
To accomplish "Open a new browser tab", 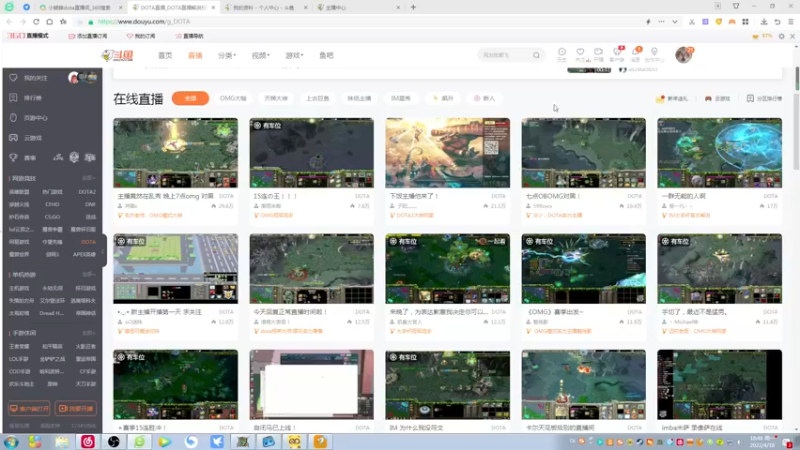I will point(413,7).
